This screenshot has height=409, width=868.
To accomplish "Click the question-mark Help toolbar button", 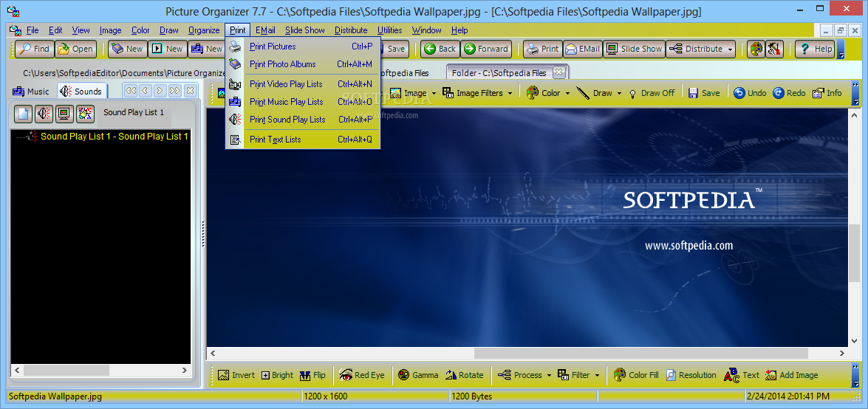I will point(814,49).
